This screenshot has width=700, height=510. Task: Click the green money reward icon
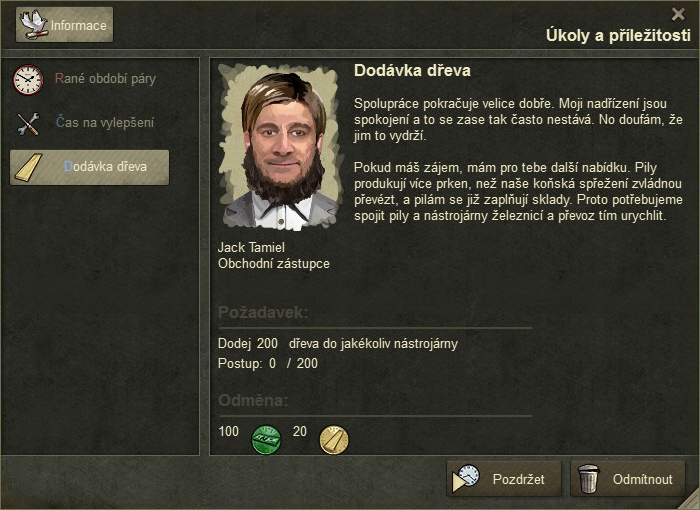tap(267, 439)
